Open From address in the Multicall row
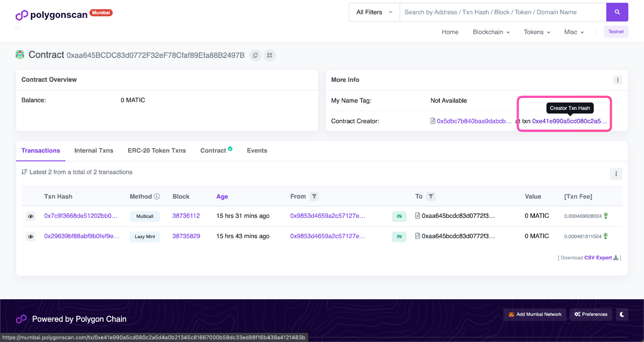The width and height of the screenshot is (644, 342). coord(328,216)
